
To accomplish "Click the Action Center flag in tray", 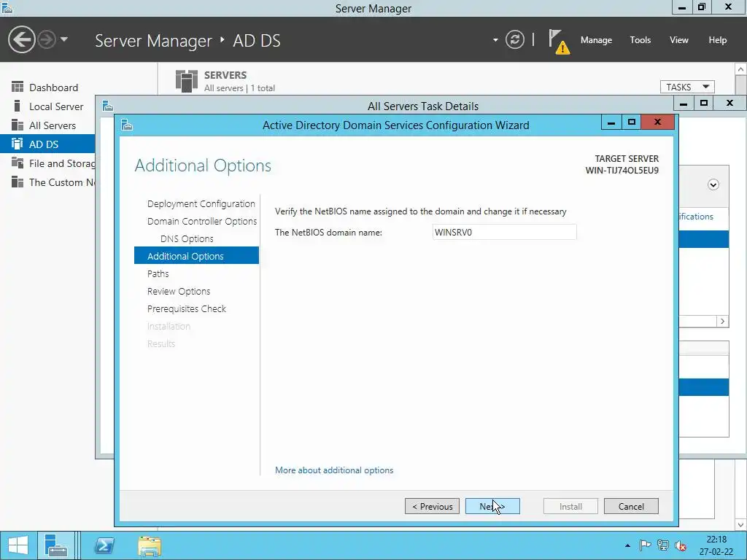I will pyautogui.click(x=645, y=545).
